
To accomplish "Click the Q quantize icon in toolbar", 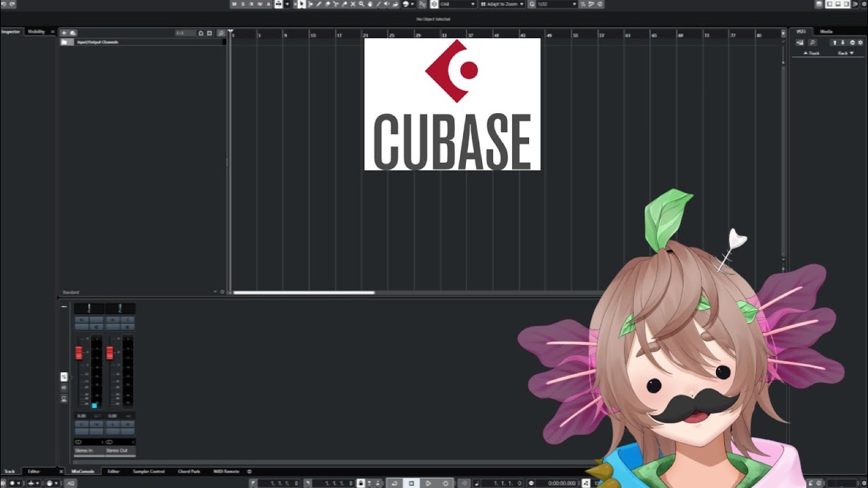I will click(532, 4).
